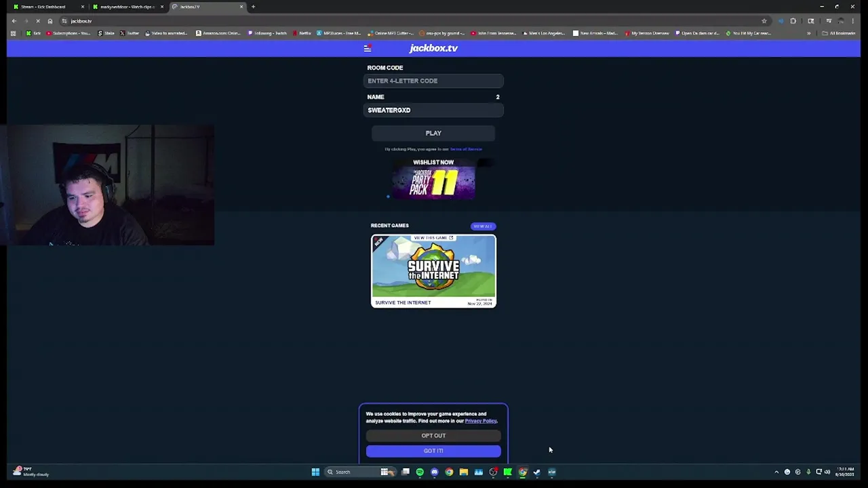Open the browser extensions icon
868x488 pixels.
coord(793,21)
